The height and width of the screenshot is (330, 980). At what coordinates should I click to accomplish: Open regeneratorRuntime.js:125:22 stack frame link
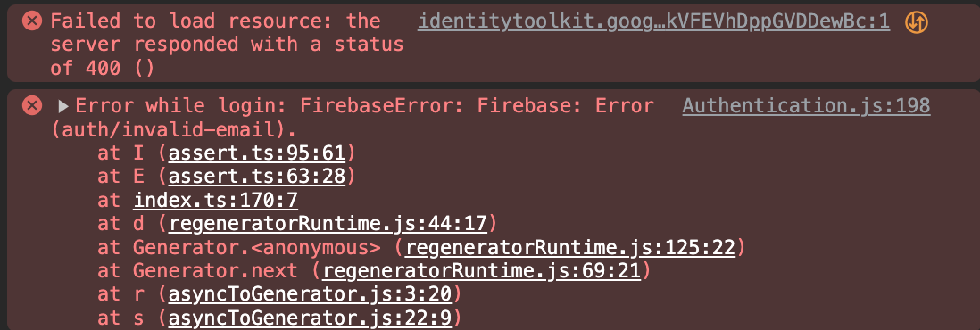pos(570,248)
